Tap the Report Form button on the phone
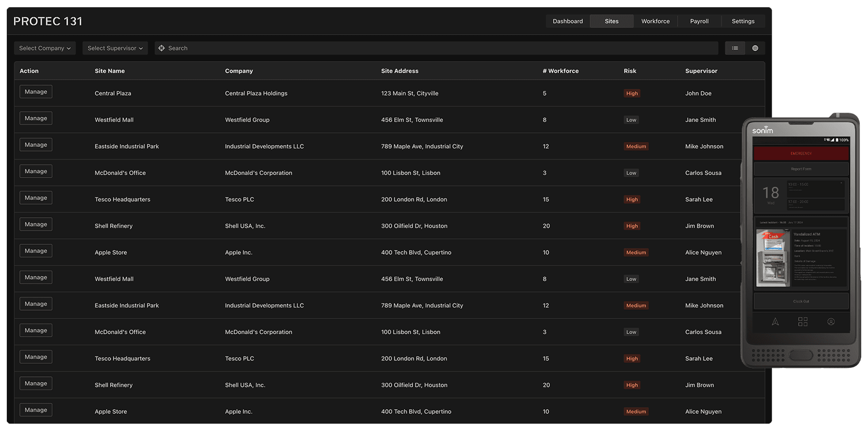The image size is (868, 430). click(801, 169)
